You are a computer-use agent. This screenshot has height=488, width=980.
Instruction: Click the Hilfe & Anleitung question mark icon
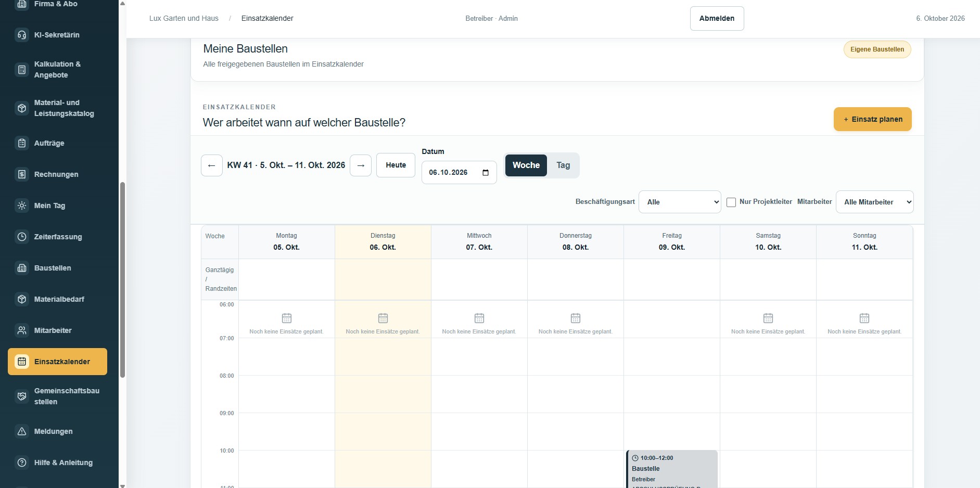coord(22,463)
